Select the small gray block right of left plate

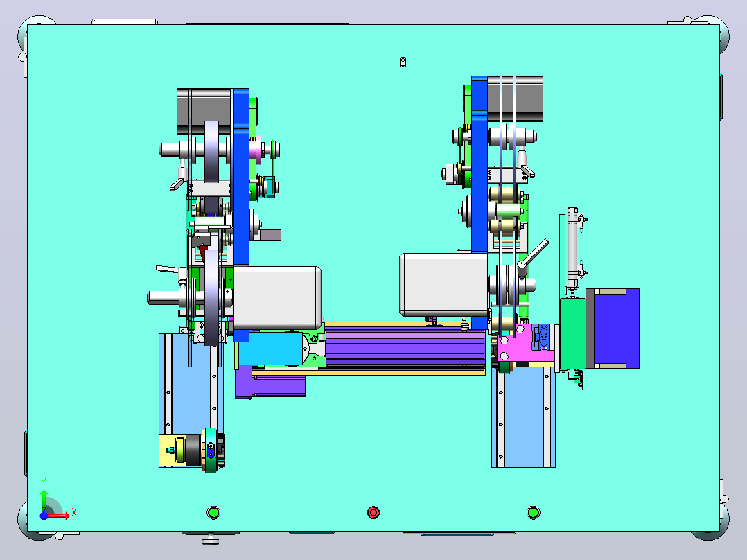point(270,235)
